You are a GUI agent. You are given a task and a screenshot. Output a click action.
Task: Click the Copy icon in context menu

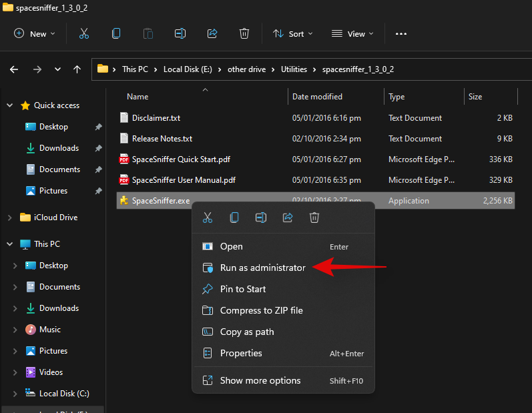pyautogui.click(x=234, y=218)
